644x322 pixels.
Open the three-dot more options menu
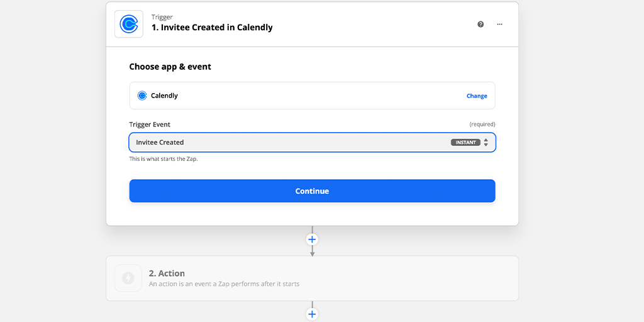499,25
